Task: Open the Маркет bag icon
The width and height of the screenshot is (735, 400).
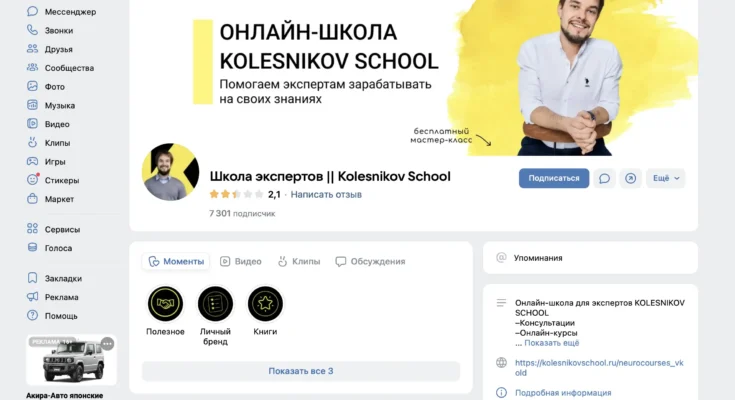Action: 32,199
